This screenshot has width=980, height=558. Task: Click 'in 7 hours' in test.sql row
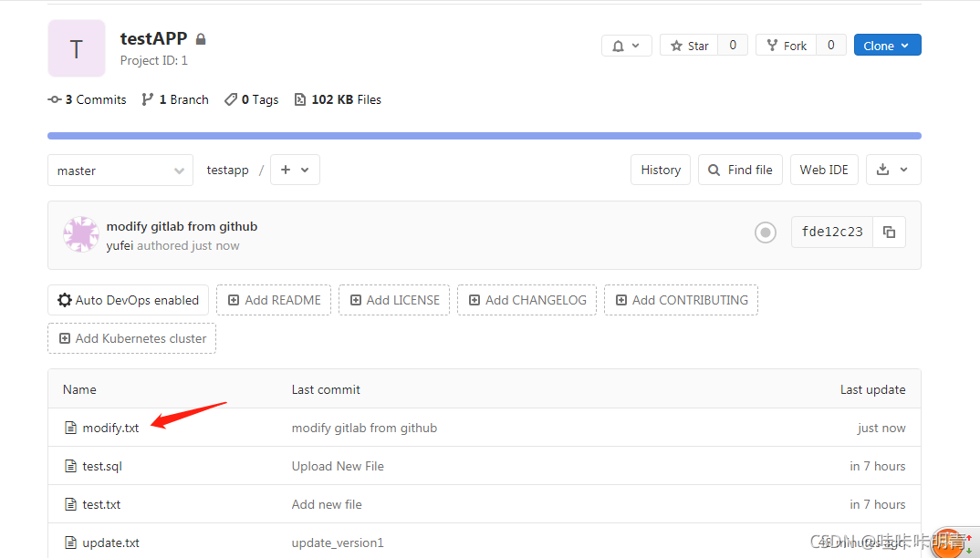878,466
